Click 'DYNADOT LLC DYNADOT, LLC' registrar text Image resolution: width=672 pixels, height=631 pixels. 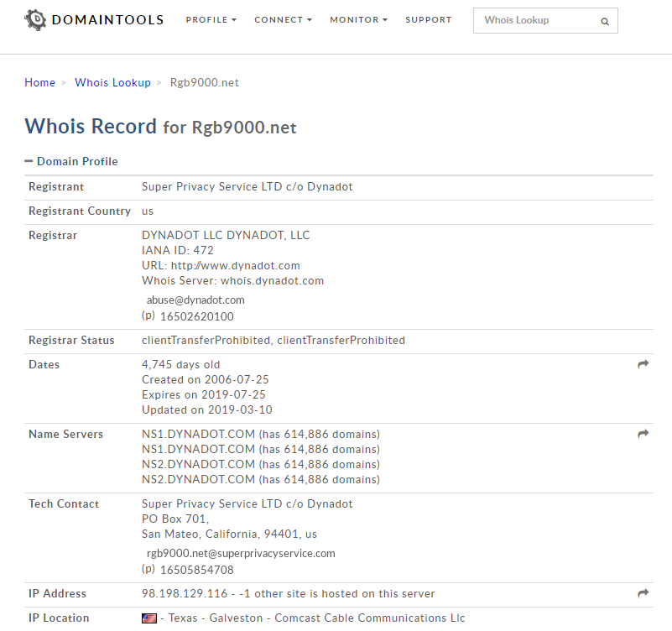coord(226,235)
